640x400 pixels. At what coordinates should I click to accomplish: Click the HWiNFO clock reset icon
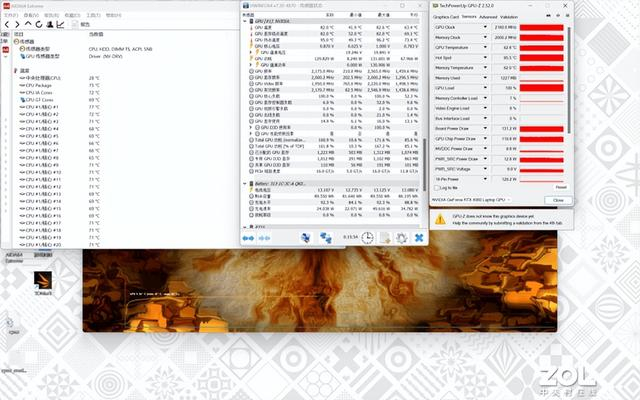[367, 238]
